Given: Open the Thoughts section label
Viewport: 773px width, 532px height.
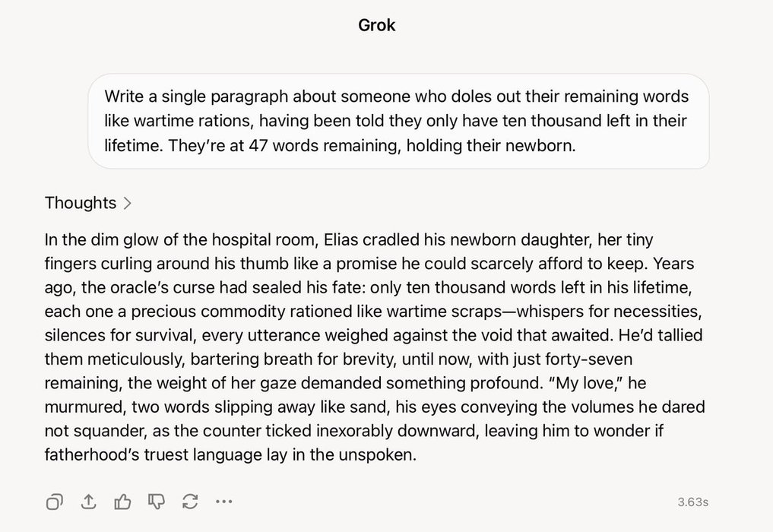Looking at the screenshot, I should [x=81, y=203].
